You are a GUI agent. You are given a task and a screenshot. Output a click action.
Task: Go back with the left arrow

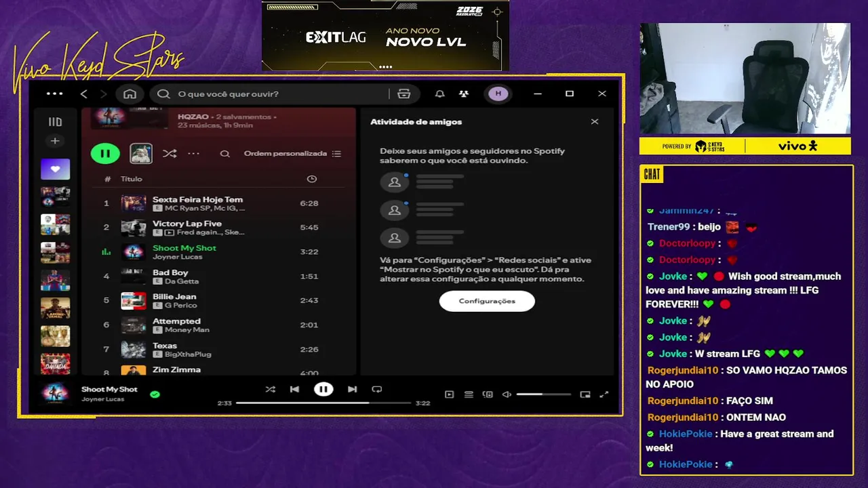[84, 94]
